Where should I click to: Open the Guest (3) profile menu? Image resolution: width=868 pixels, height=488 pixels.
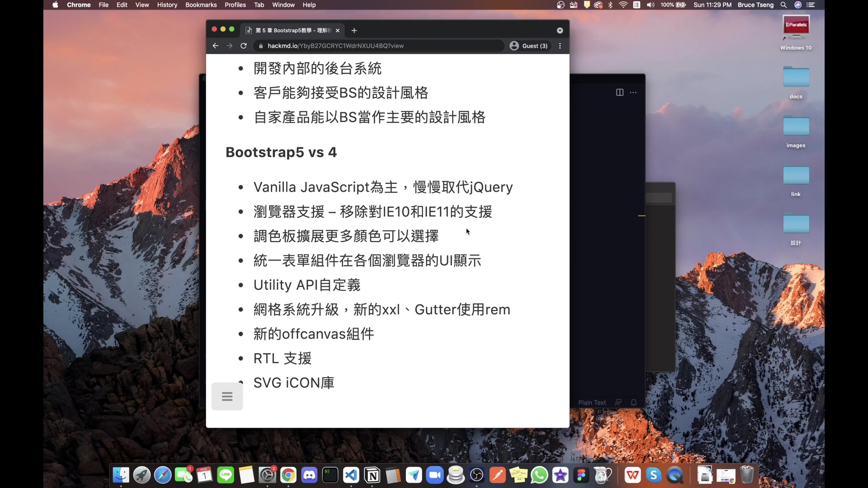point(528,46)
